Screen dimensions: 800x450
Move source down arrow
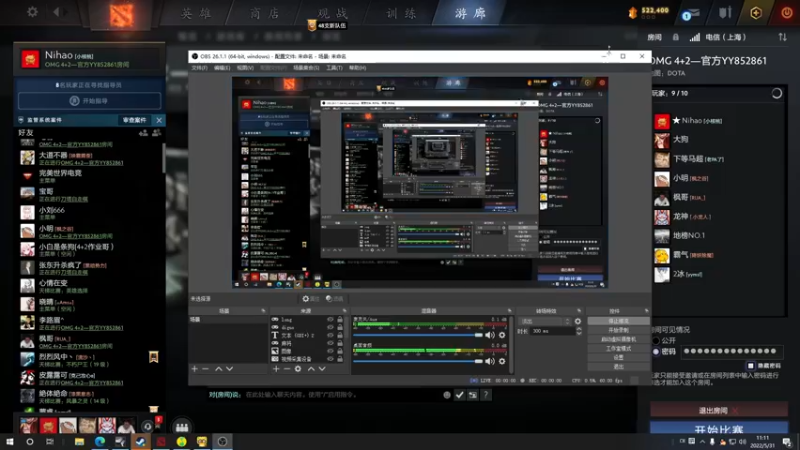322,369
